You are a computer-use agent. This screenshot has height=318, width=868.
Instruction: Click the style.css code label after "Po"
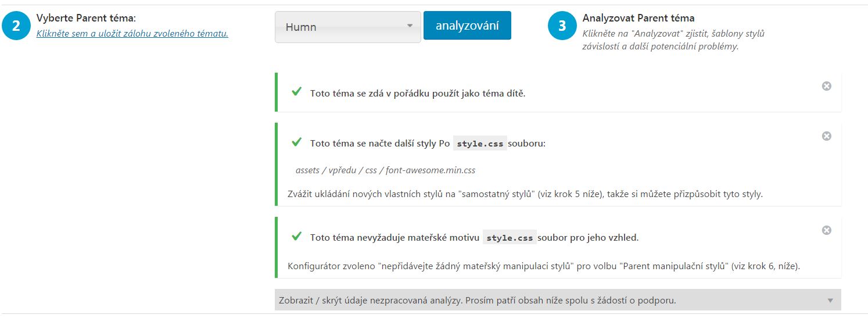point(480,144)
